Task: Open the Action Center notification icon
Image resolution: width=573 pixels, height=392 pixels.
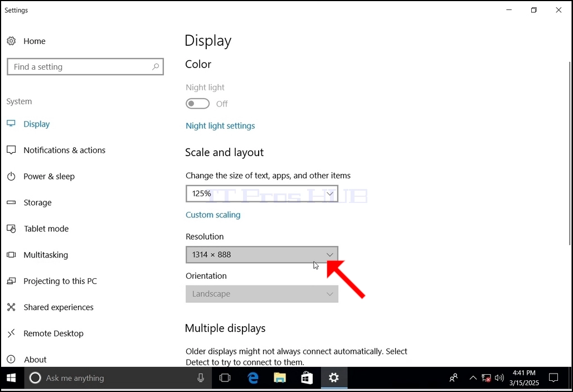Action: coord(553,378)
